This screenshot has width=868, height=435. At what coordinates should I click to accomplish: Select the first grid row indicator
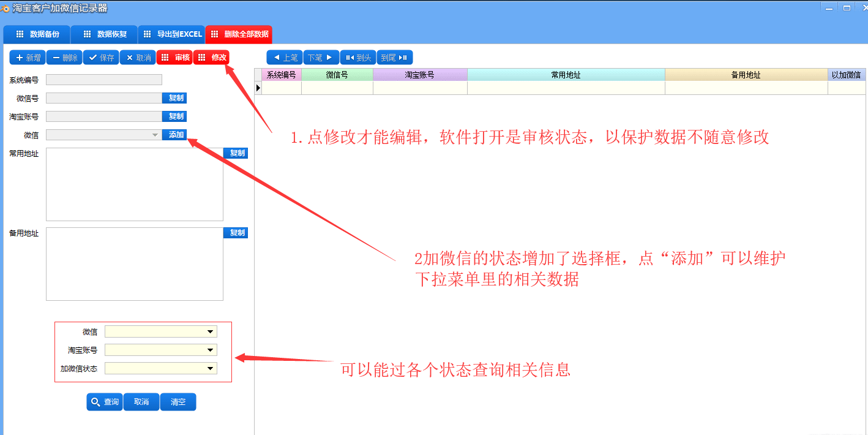258,88
